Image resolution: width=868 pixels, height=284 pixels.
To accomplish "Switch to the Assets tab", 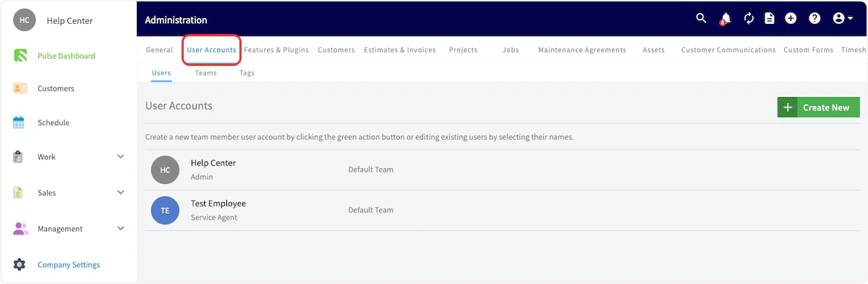I will coord(654,50).
